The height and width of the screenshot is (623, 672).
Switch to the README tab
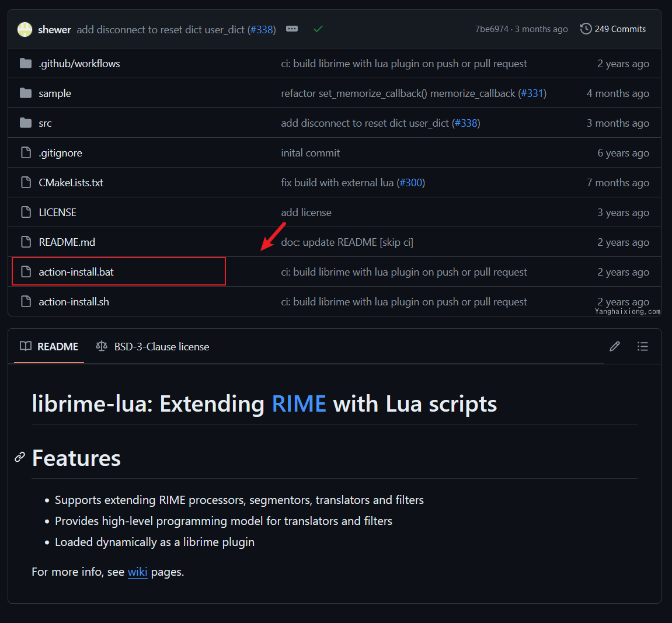pos(49,347)
